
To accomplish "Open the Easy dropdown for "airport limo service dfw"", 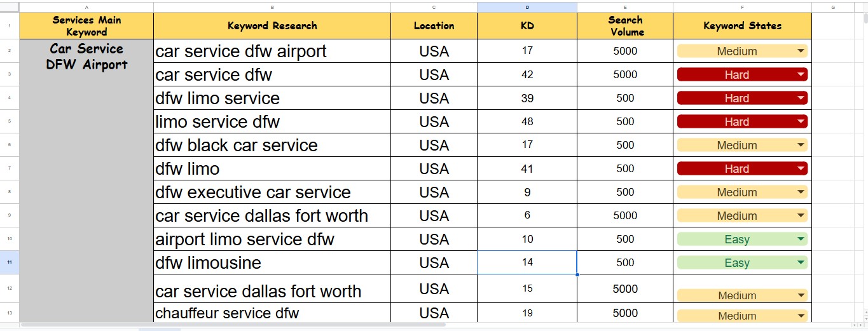I will [800, 240].
